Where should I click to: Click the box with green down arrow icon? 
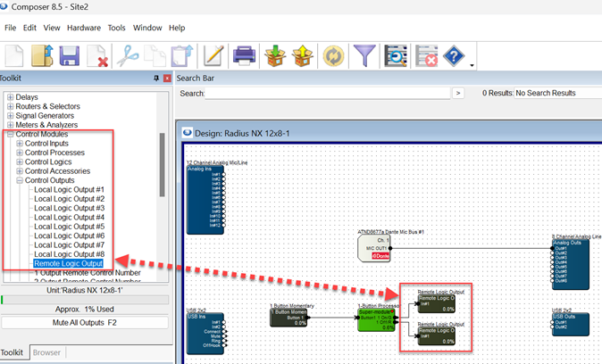[274, 56]
